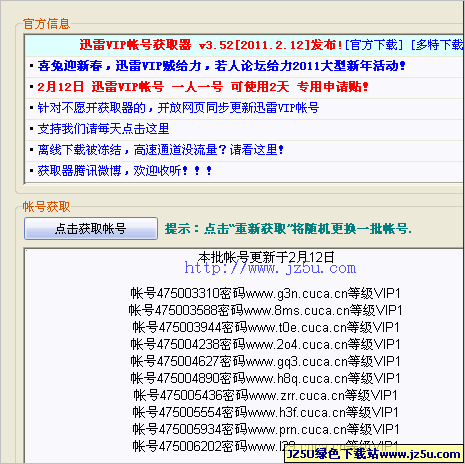Click the 支持我们请每天点击这里 link
Viewport: 465px width, 464px height.
pyautogui.click(x=103, y=129)
